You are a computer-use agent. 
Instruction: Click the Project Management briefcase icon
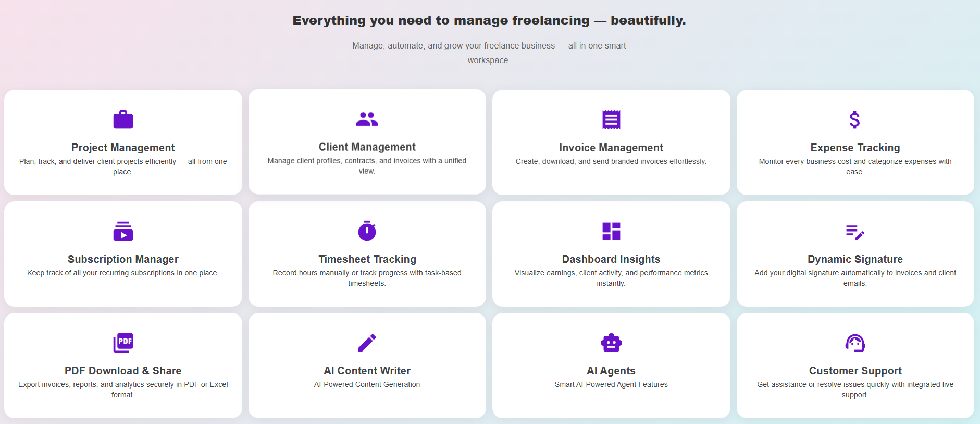point(123,119)
